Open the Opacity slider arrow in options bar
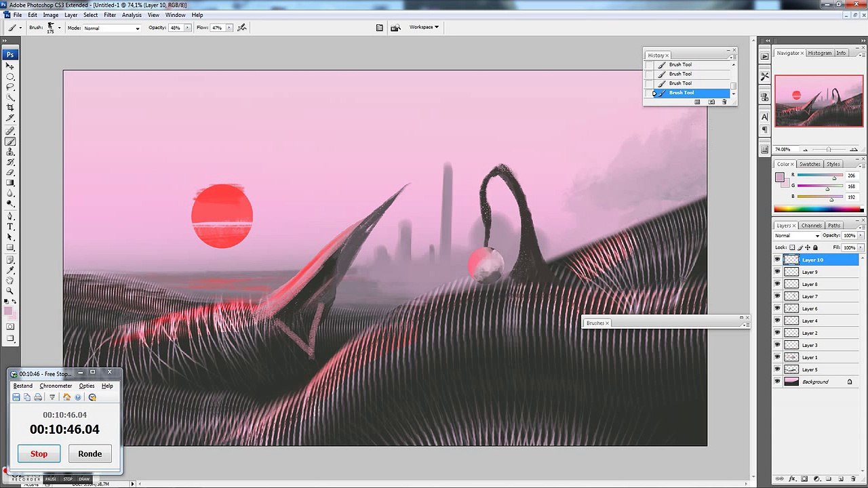 coord(187,28)
